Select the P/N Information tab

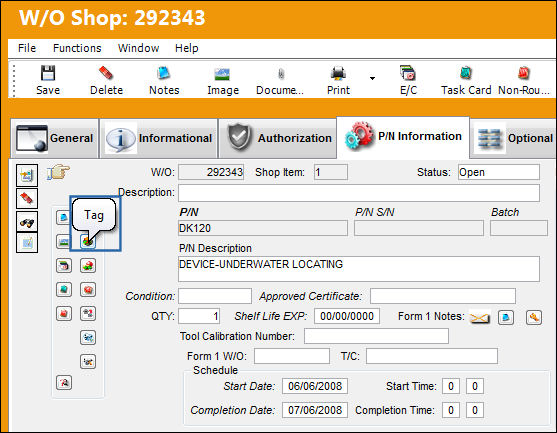tap(403, 137)
